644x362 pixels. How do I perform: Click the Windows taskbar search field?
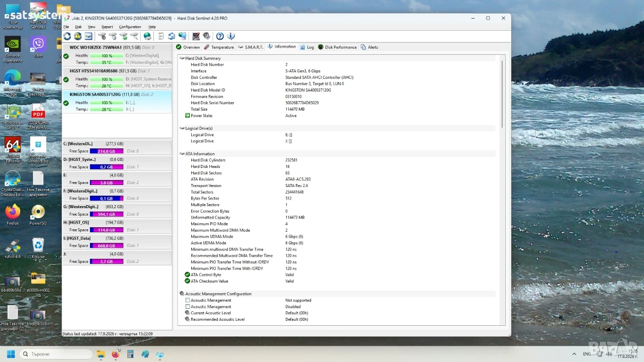point(56,354)
